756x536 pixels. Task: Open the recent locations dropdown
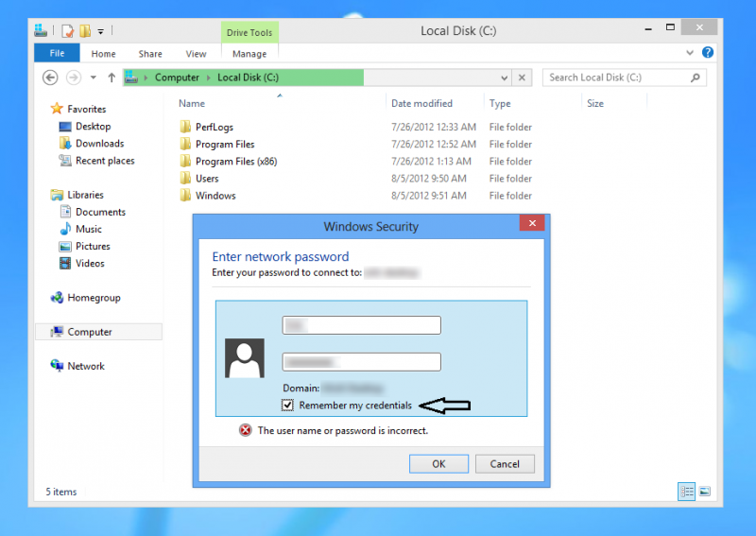click(x=93, y=78)
